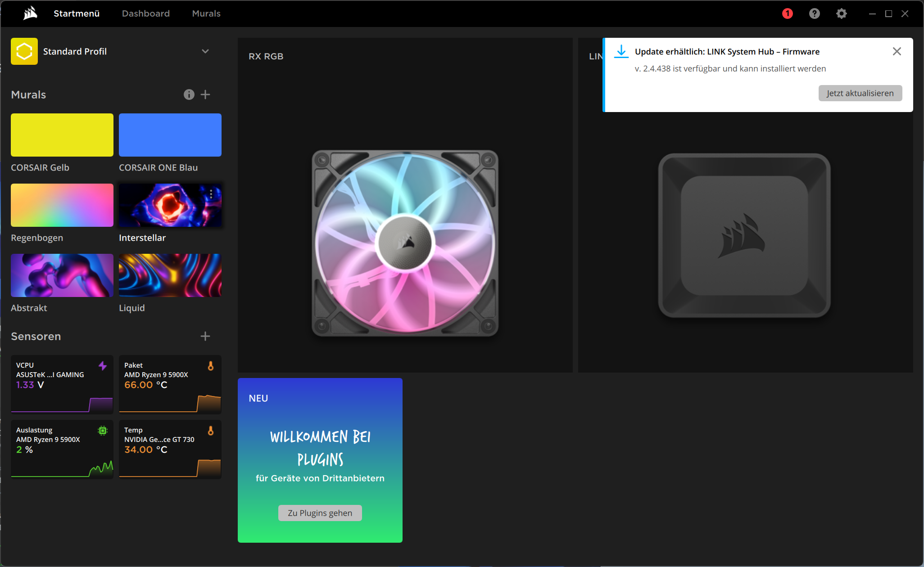Click the Regenbogen label

(37, 238)
